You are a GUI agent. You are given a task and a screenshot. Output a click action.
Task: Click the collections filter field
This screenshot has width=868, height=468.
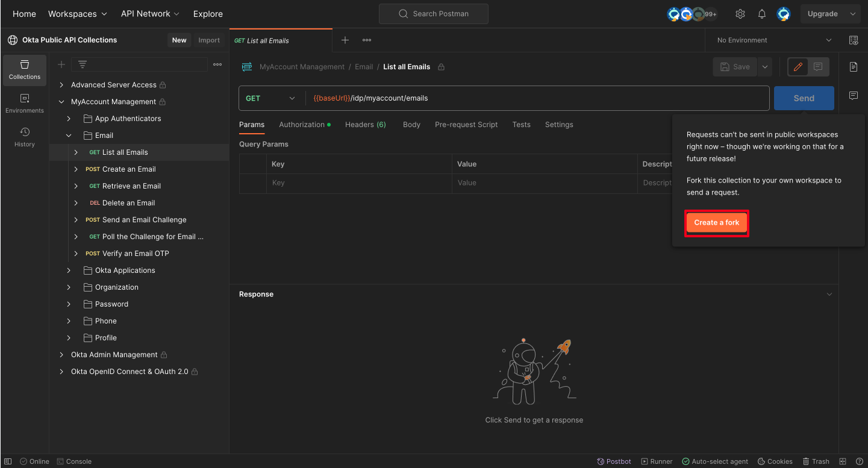[139, 64]
